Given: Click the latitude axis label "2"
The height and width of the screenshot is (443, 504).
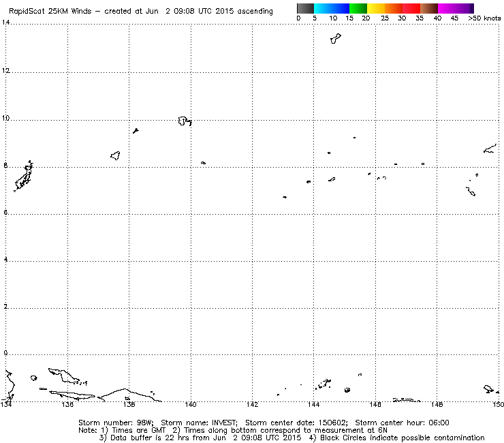Looking at the screenshot, I should tap(5, 306).
